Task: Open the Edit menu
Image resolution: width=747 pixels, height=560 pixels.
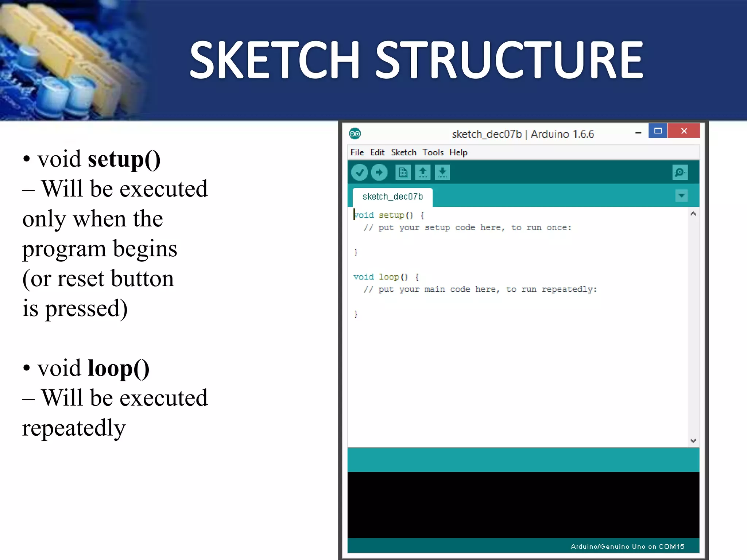Action: [x=377, y=152]
